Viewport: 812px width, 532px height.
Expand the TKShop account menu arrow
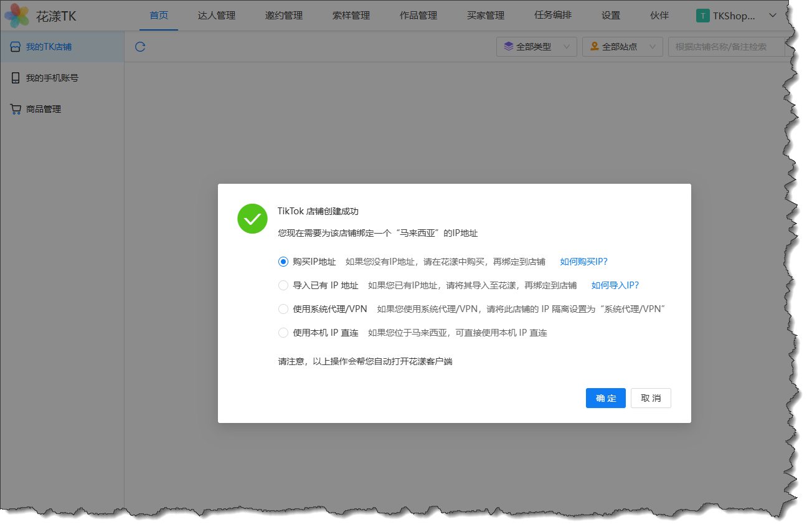pos(773,16)
